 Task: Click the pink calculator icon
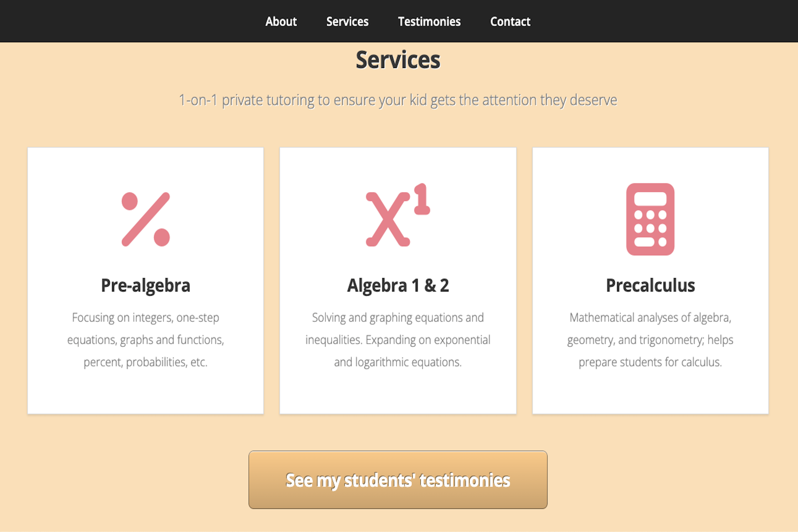tap(650, 219)
